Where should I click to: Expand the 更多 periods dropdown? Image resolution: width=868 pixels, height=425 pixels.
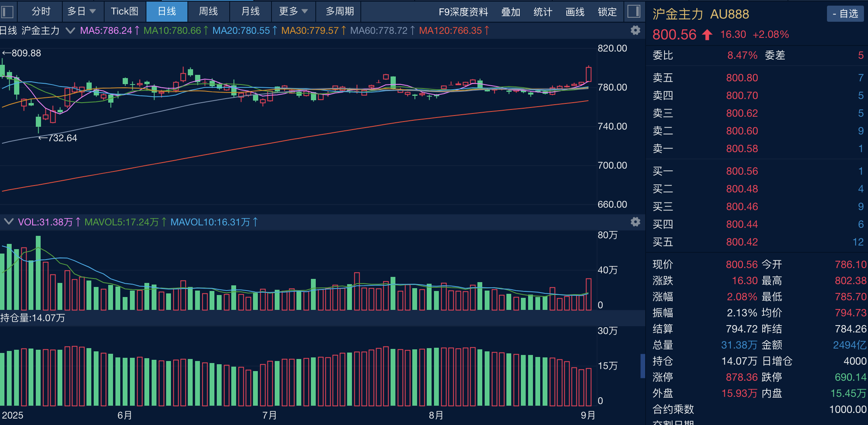[x=293, y=11]
